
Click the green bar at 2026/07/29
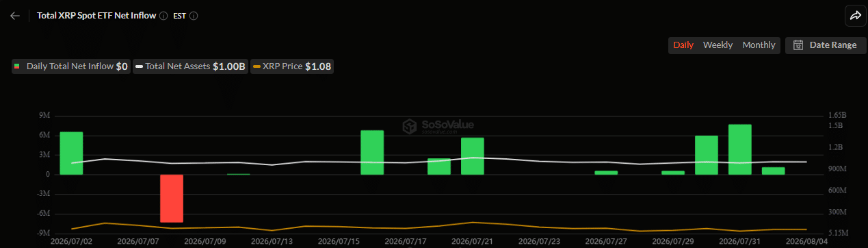point(673,173)
